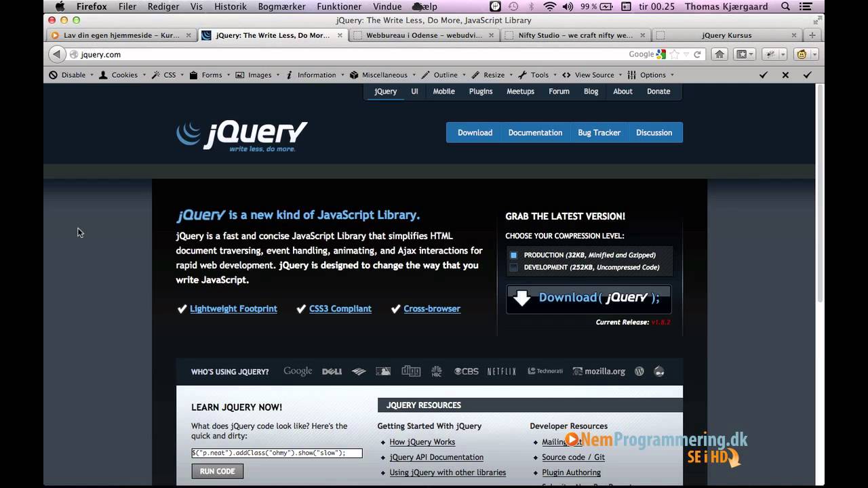Image resolution: width=868 pixels, height=488 pixels.
Task: Expand the View Source dropdown arrow
Action: tap(620, 75)
